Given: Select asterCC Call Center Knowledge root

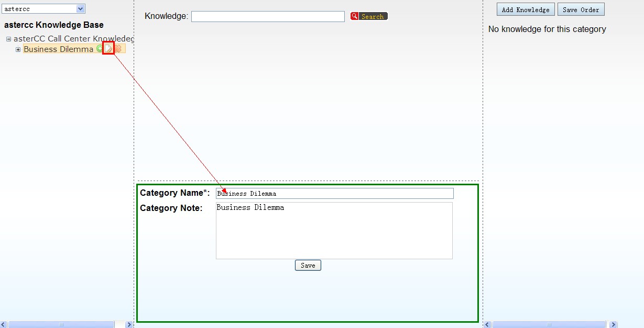Looking at the screenshot, I should (x=73, y=39).
